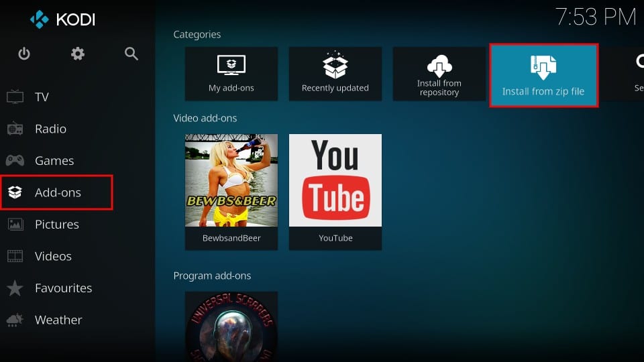Click the Pictures icon in sidebar
The height and width of the screenshot is (362, 644).
15,224
